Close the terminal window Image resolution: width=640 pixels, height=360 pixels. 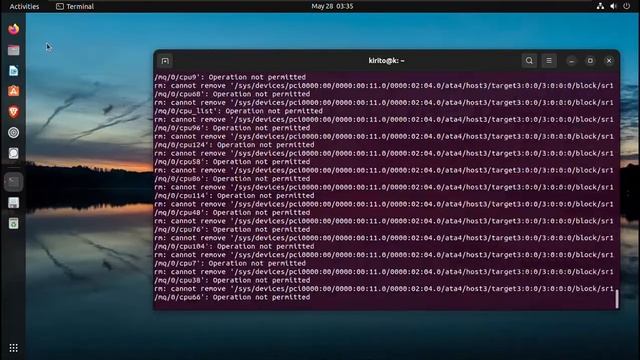click(609, 61)
